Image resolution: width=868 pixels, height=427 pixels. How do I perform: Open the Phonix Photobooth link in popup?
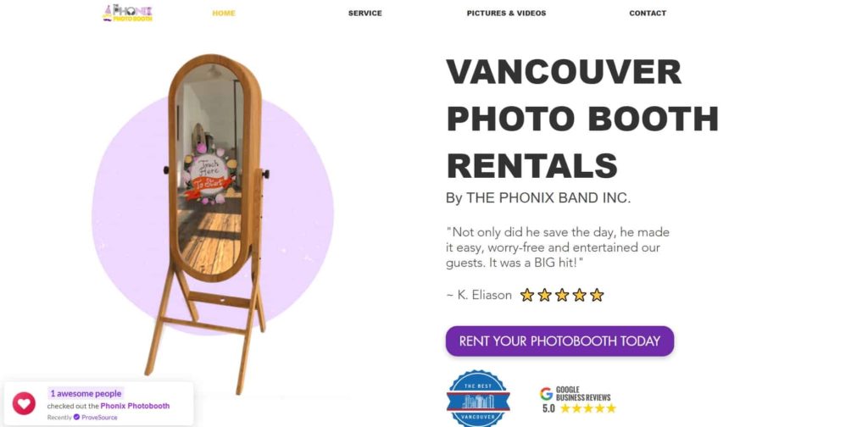135,406
